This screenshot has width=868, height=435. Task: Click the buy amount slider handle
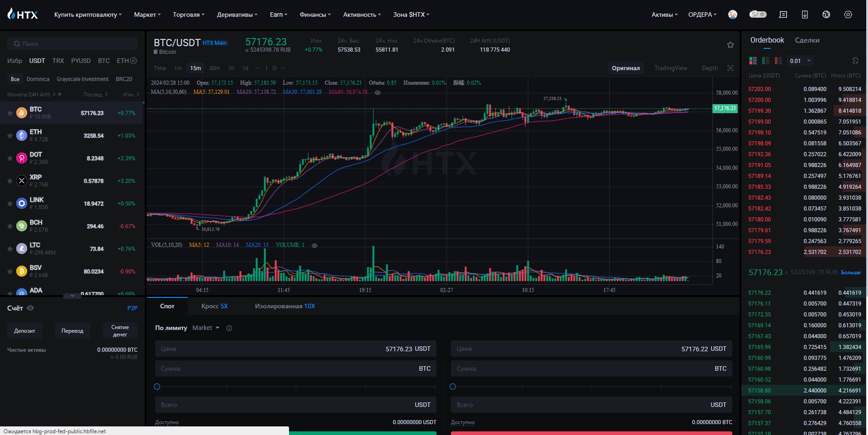pos(157,387)
